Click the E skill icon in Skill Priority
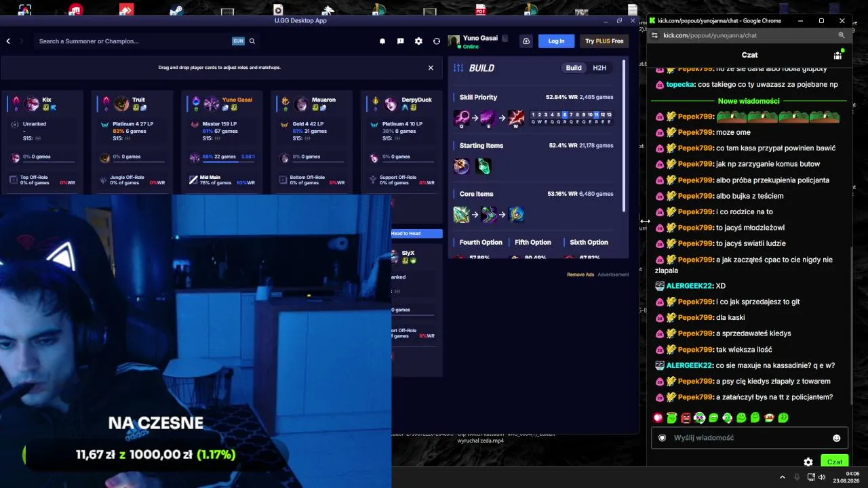 coord(488,117)
